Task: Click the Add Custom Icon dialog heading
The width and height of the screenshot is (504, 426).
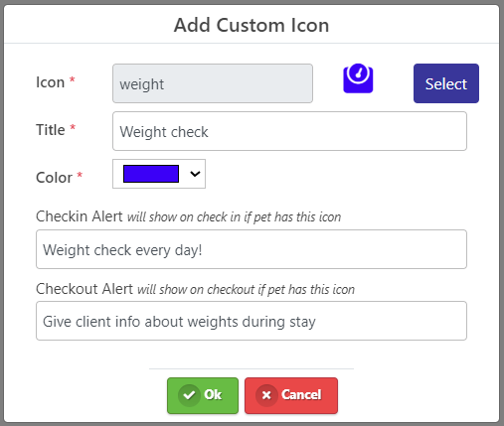Action: coord(252,25)
